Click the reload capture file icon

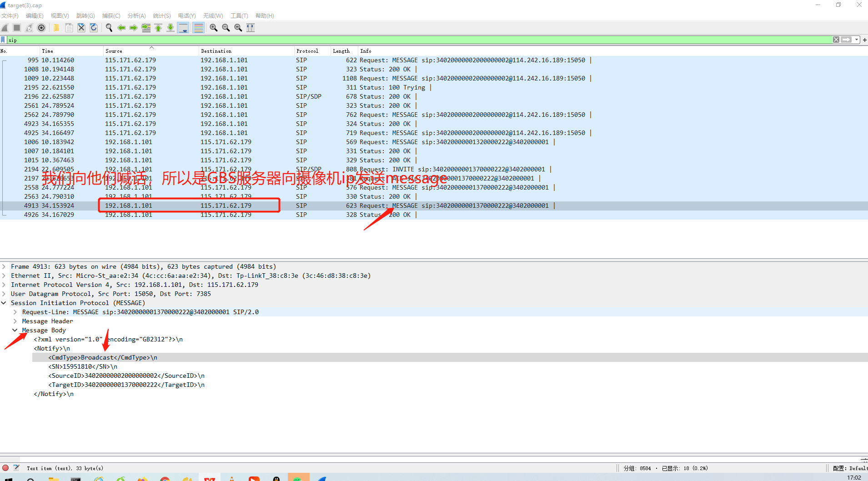click(94, 28)
